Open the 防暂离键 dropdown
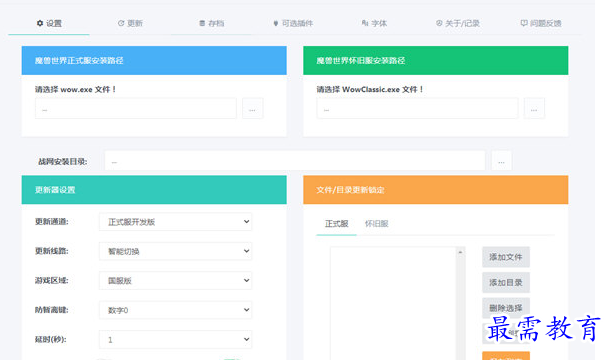Screen dimensions: 609x360 (175, 310)
